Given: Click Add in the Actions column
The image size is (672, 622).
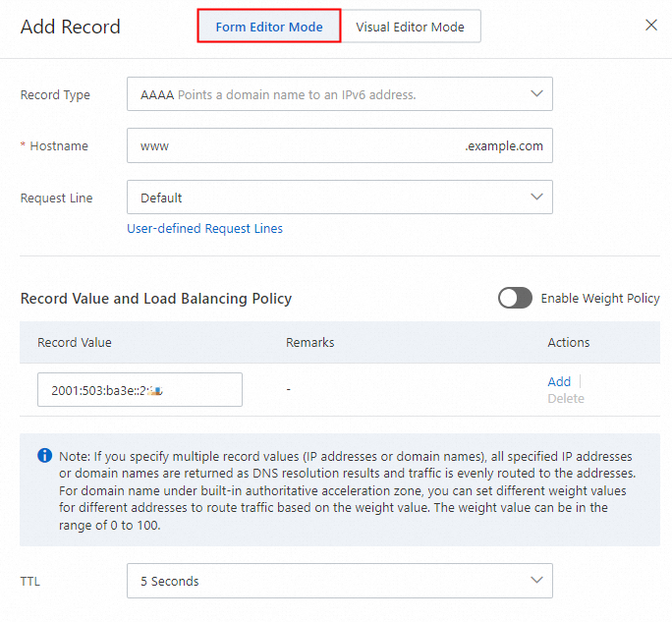Looking at the screenshot, I should tap(559, 381).
